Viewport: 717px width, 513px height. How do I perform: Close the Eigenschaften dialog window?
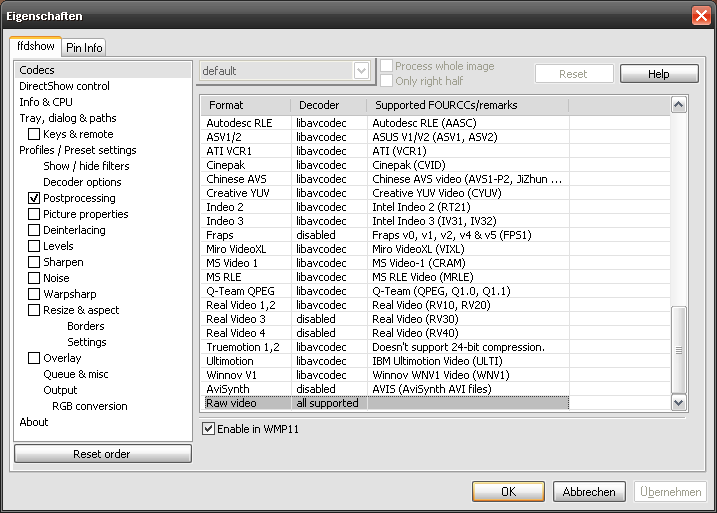701,16
